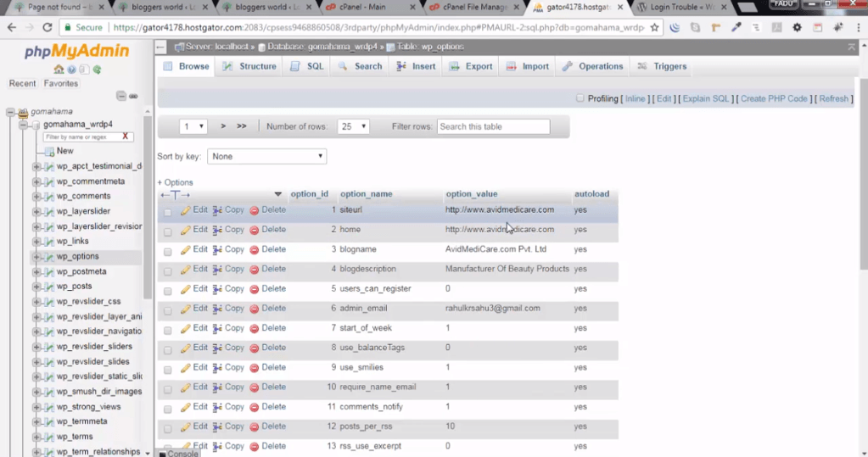This screenshot has height=457, width=868.
Task: Click red Delete icon for users_can_register row
Action: [x=254, y=289]
